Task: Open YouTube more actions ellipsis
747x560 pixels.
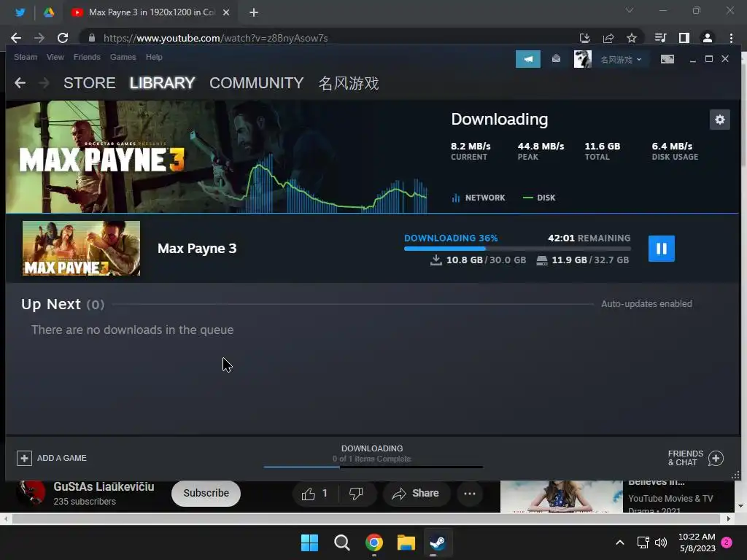Action: tap(470, 494)
